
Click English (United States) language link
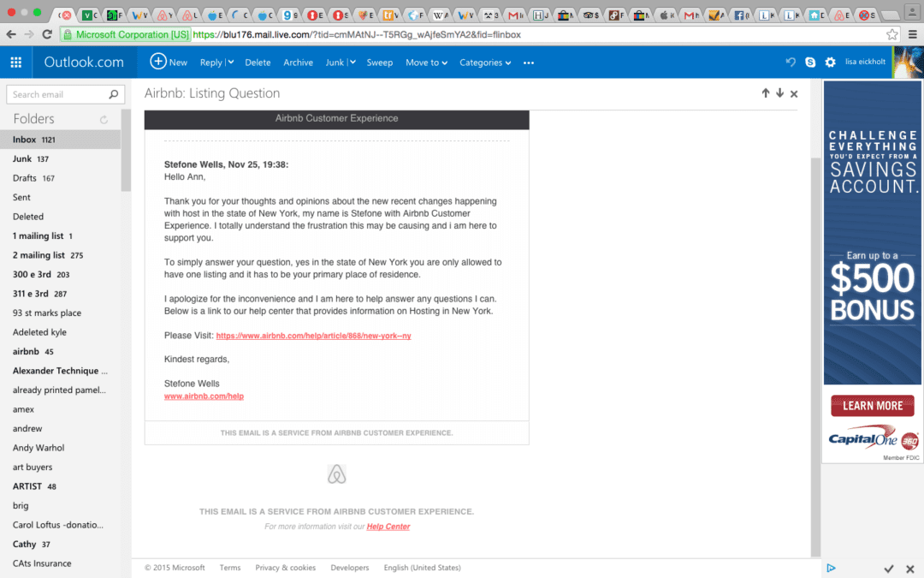tap(423, 568)
